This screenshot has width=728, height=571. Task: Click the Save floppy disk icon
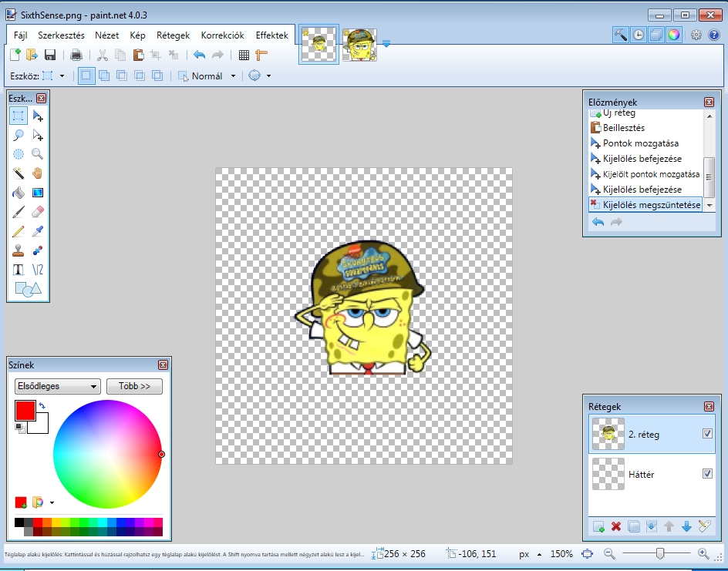click(49, 55)
